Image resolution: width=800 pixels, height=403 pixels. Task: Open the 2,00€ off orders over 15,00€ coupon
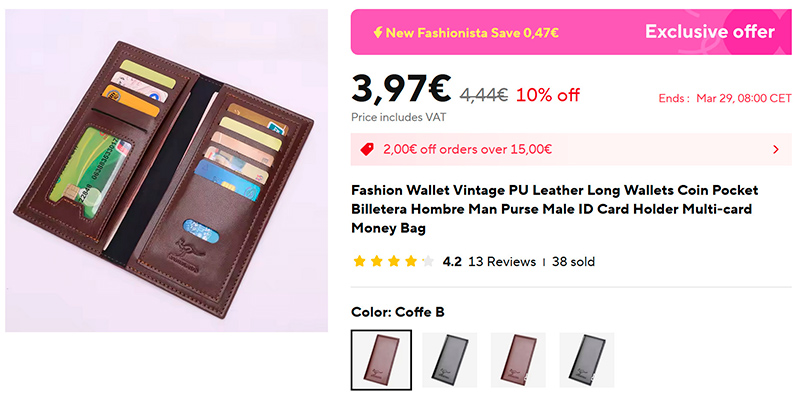tap(467, 150)
